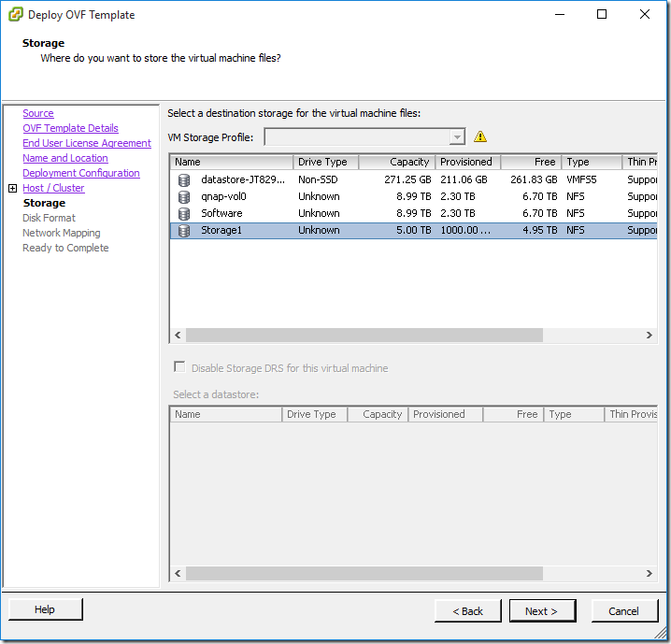Click the Software datastore icon
Screen dimensions: 671x644
(184, 213)
